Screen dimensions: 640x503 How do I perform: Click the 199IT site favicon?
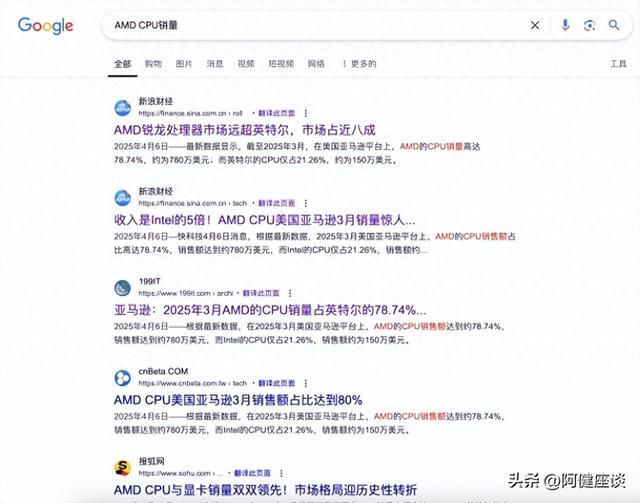tap(122, 288)
